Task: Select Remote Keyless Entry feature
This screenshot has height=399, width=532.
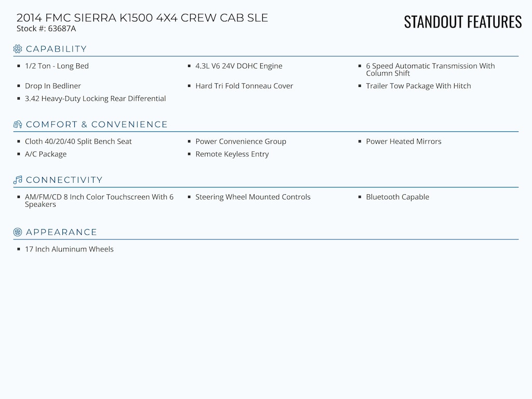Action: [x=232, y=154]
